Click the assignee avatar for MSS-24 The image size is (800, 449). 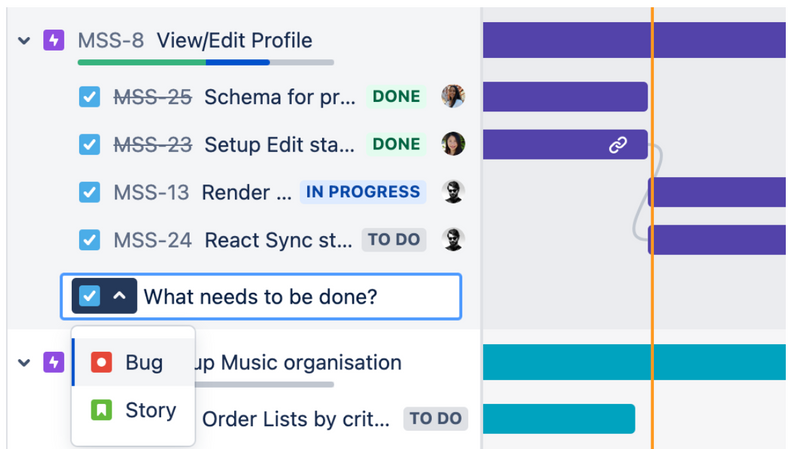[453, 240]
